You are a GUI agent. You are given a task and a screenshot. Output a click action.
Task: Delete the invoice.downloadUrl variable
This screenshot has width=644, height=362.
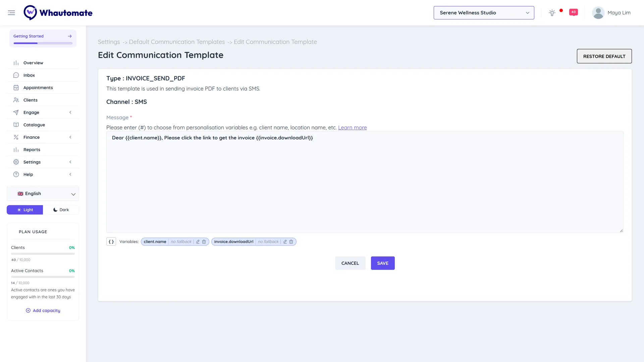pos(291,242)
